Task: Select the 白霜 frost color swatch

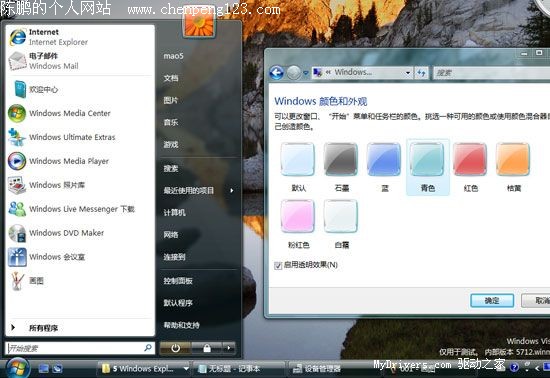Action: (x=341, y=216)
